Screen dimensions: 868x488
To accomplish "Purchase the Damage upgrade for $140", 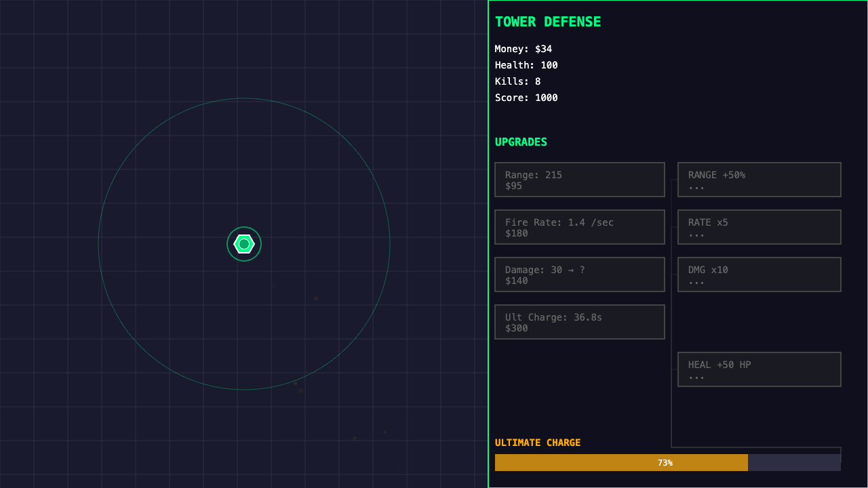I will click(x=580, y=274).
